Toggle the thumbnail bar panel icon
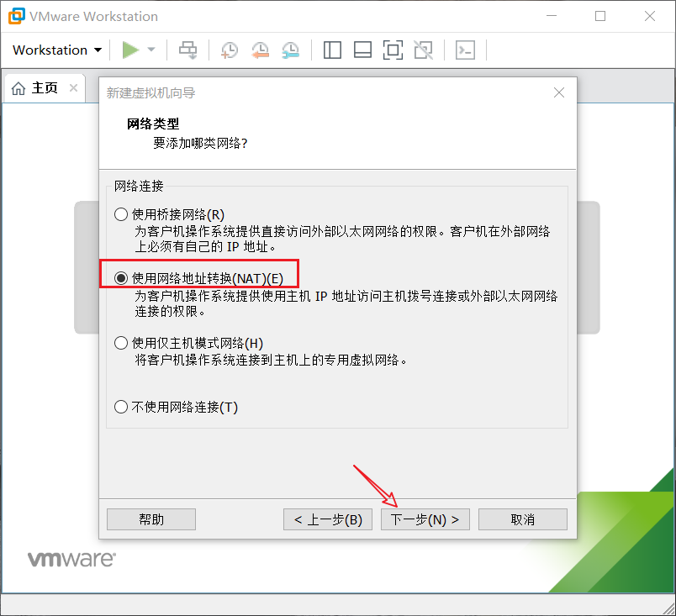 pyautogui.click(x=362, y=50)
